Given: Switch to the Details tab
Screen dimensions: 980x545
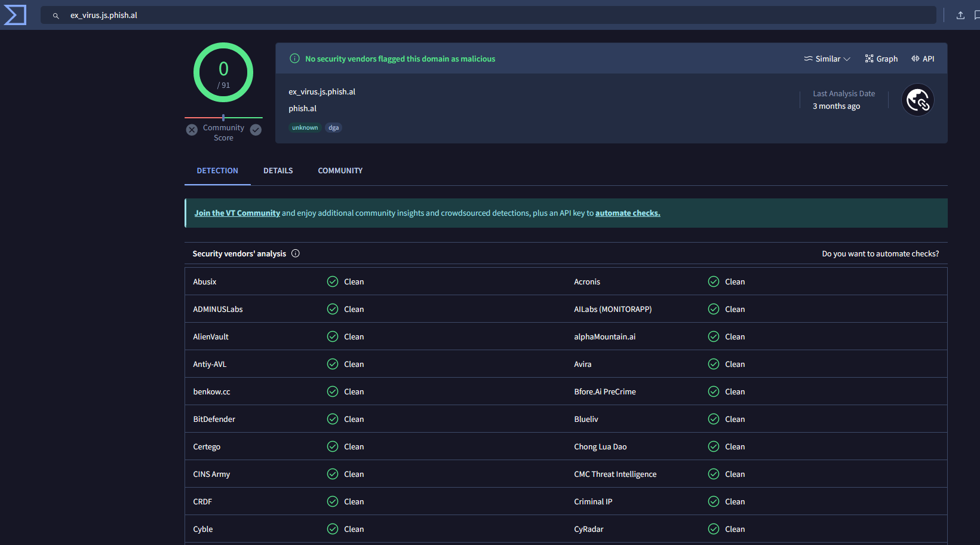Looking at the screenshot, I should pyautogui.click(x=278, y=171).
